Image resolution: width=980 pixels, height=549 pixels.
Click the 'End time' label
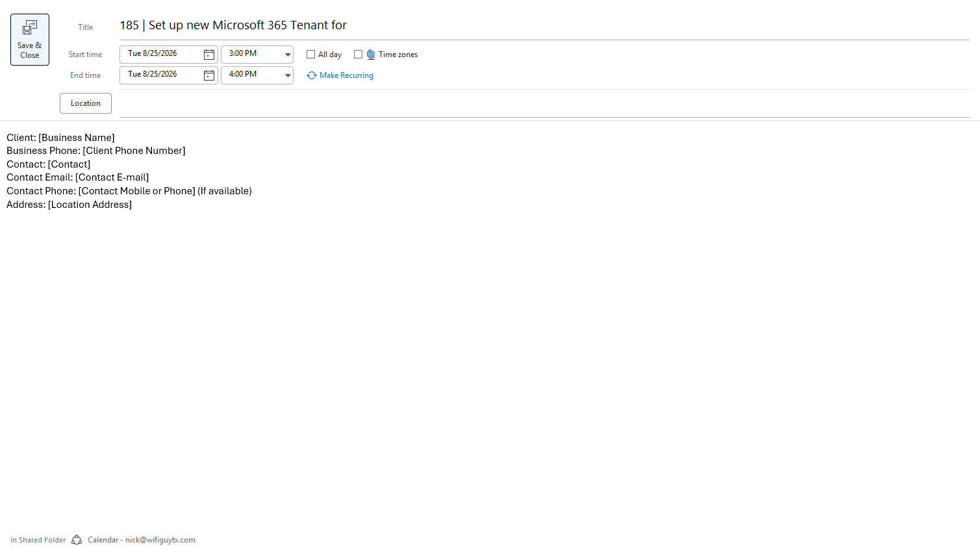click(86, 75)
